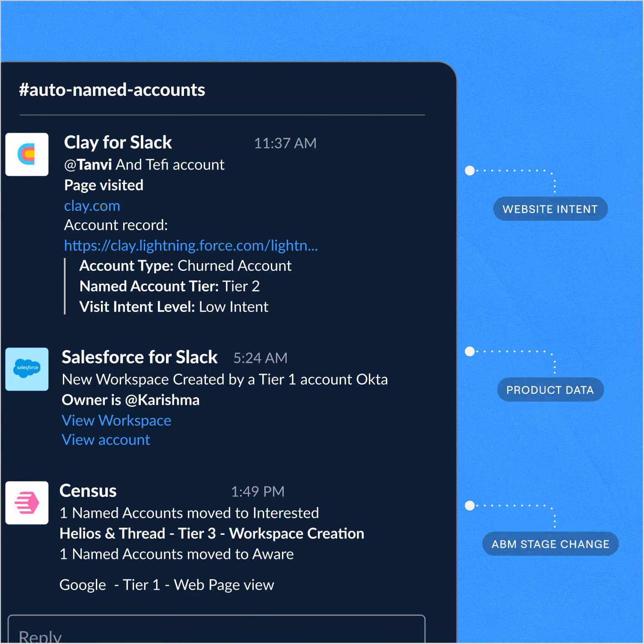Image resolution: width=644 pixels, height=644 pixels.
Task: Click the Clay for Slack app avatar
Action: 27,154
